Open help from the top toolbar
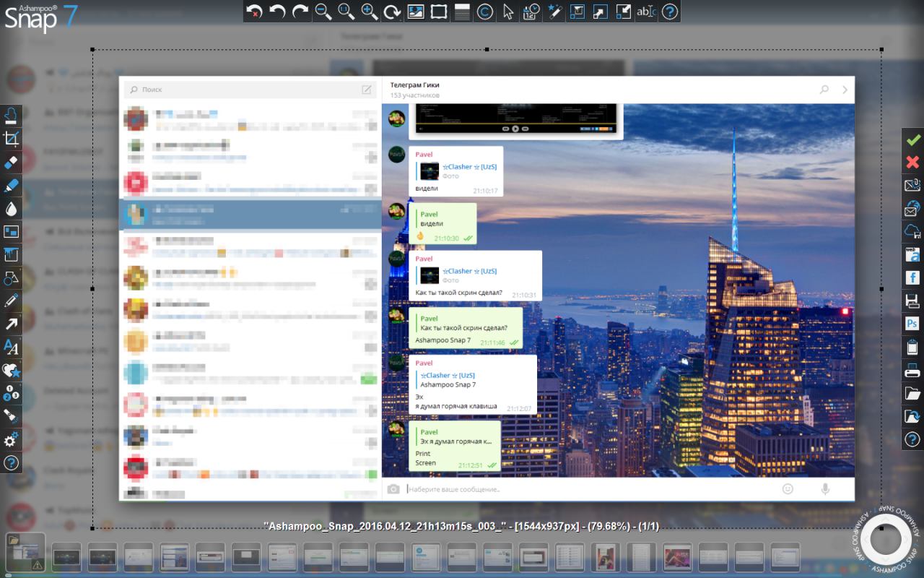Screen dimensions: 924x578 [670, 12]
